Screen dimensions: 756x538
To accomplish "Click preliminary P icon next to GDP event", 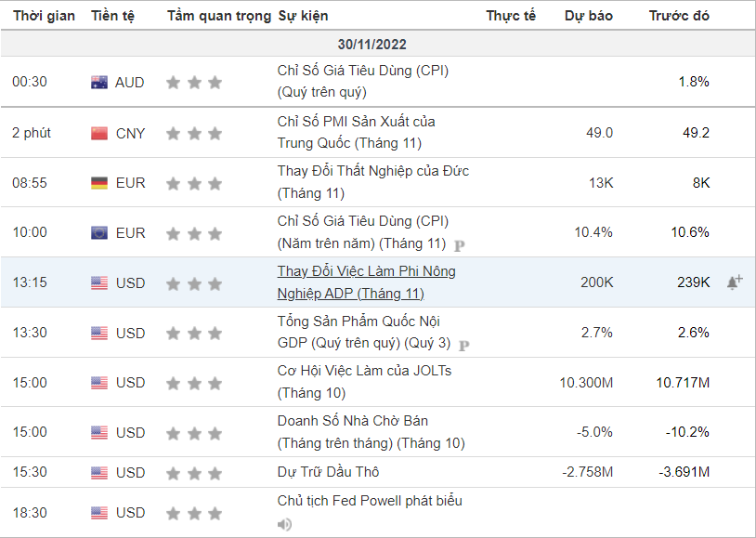I will (x=463, y=346).
